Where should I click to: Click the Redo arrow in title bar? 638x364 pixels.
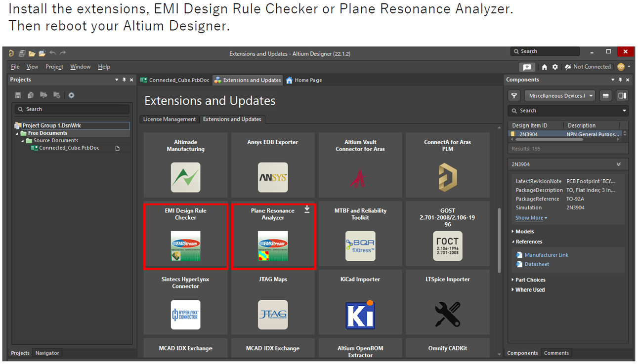pyautogui.click(x=63, y=53)
